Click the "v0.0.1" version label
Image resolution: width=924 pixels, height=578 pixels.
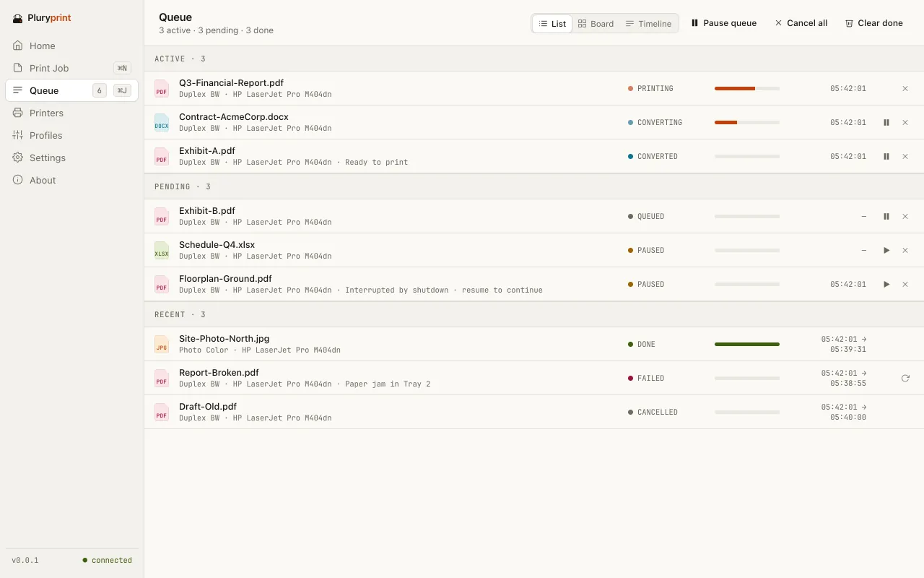coord(25,560)
